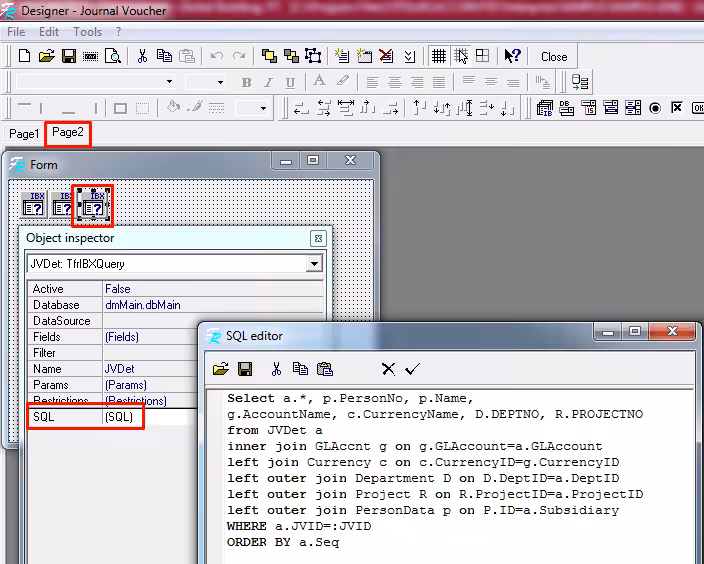This screenshot has height=564, width=704.
Task: Click Bring to front icon
Action: 269,56
